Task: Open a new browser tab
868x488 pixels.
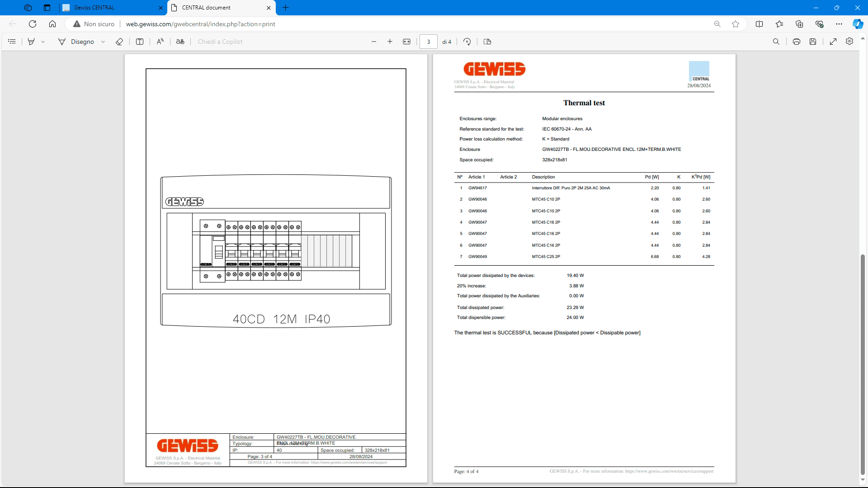Action: [x=285, y=8]
